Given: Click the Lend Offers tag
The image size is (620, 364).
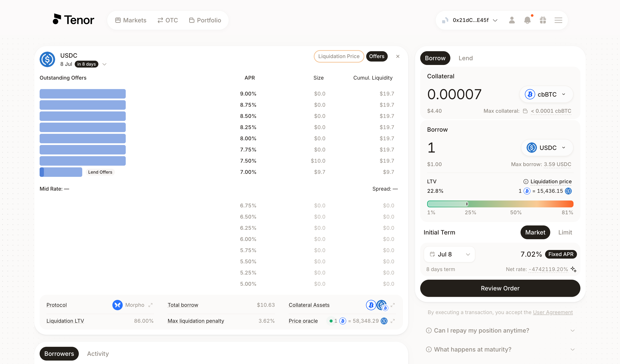Looking at the screenshot, I should (100, 172).
